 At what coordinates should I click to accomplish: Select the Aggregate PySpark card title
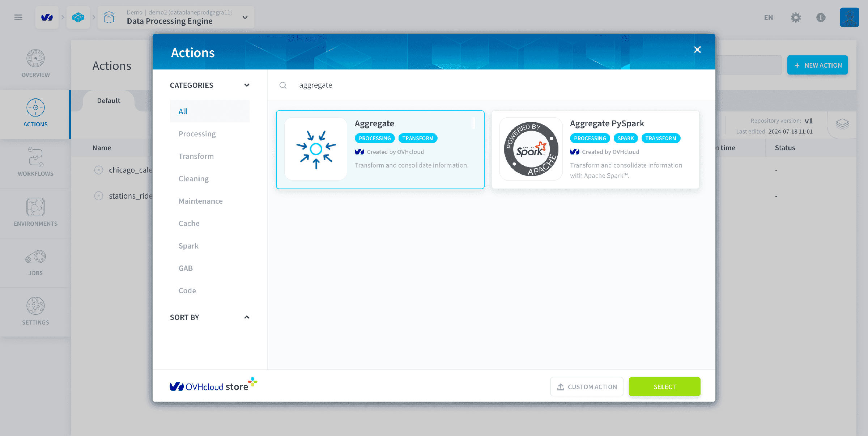pyautogui.click(x=607, y=123)
